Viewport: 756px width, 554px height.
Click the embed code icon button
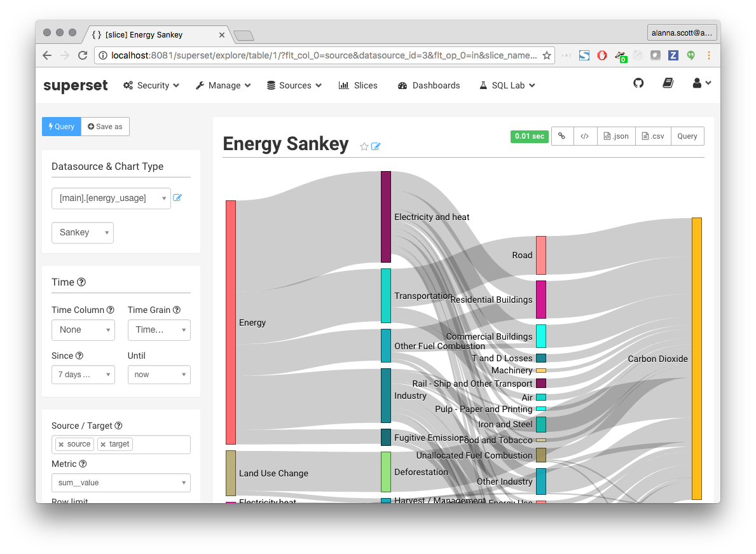pos(585,136)
